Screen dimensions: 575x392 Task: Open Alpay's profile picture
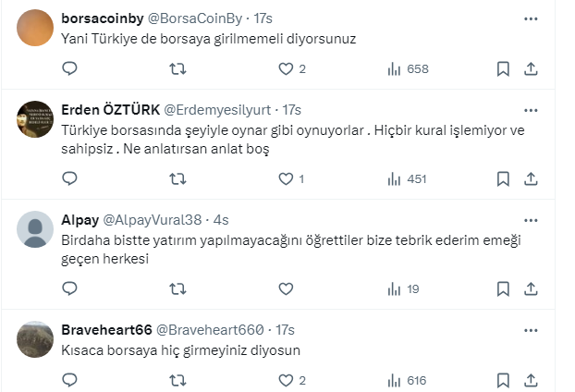click(x=35, y=227)
